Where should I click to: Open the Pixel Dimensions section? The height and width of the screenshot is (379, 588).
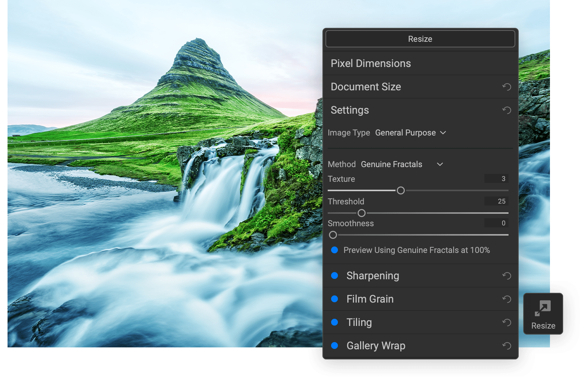(371, 63)
